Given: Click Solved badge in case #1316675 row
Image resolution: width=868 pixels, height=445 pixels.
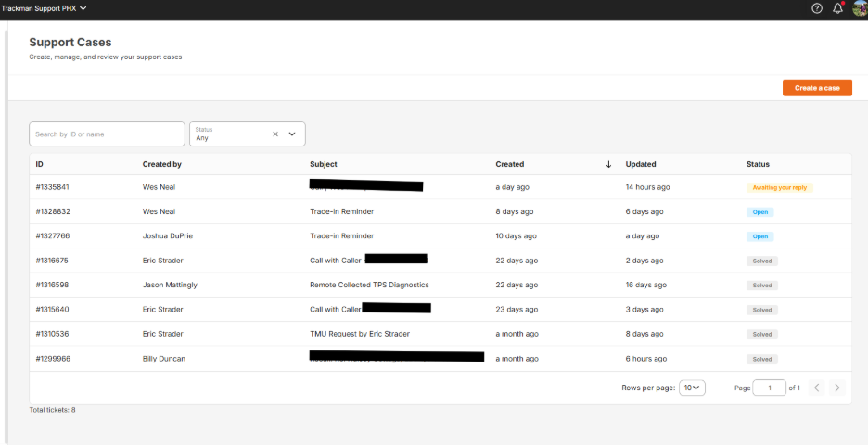Looking at the screenshot, I should (761, 261).
